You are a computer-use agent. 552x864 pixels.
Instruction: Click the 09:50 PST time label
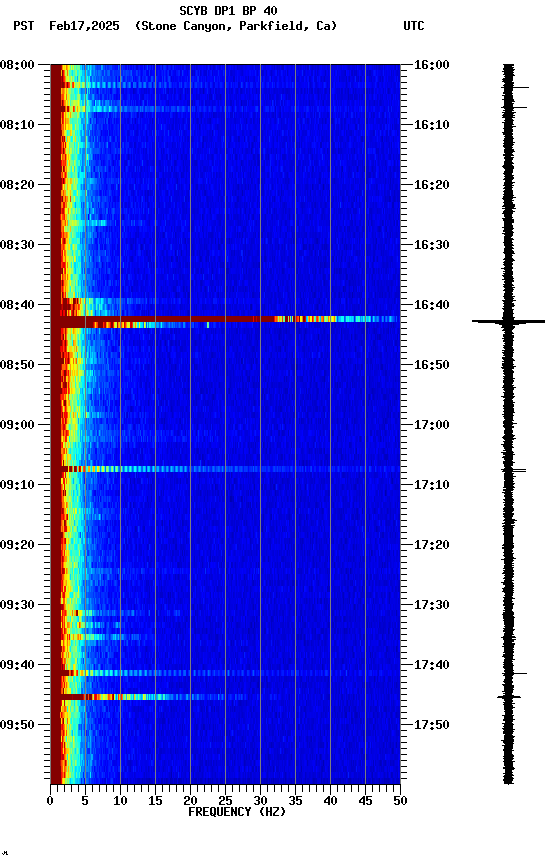17,725
